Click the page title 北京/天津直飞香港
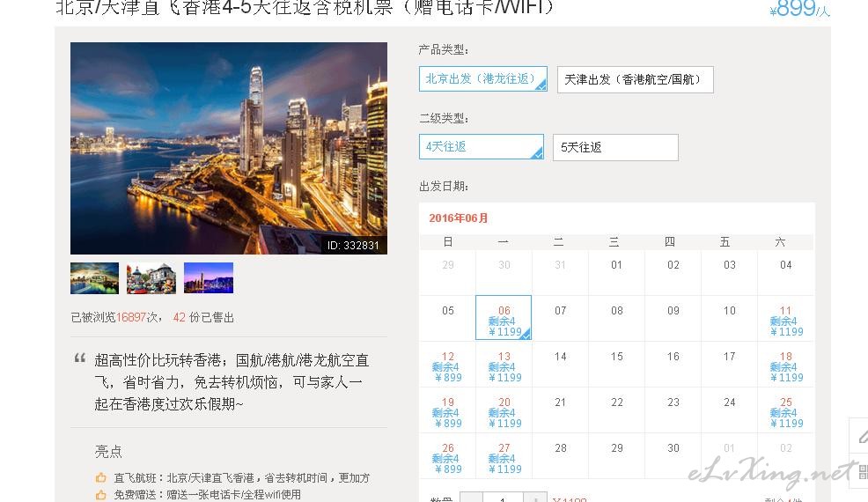868x502 pixels. (304, 7)
